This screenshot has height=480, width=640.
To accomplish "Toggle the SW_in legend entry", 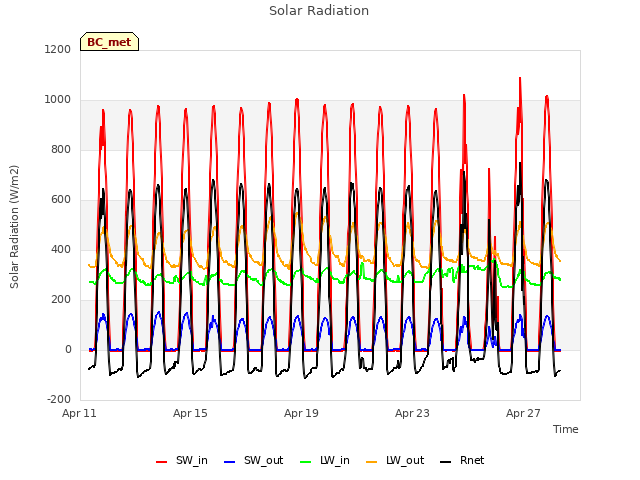I will [x=182, y=460].
